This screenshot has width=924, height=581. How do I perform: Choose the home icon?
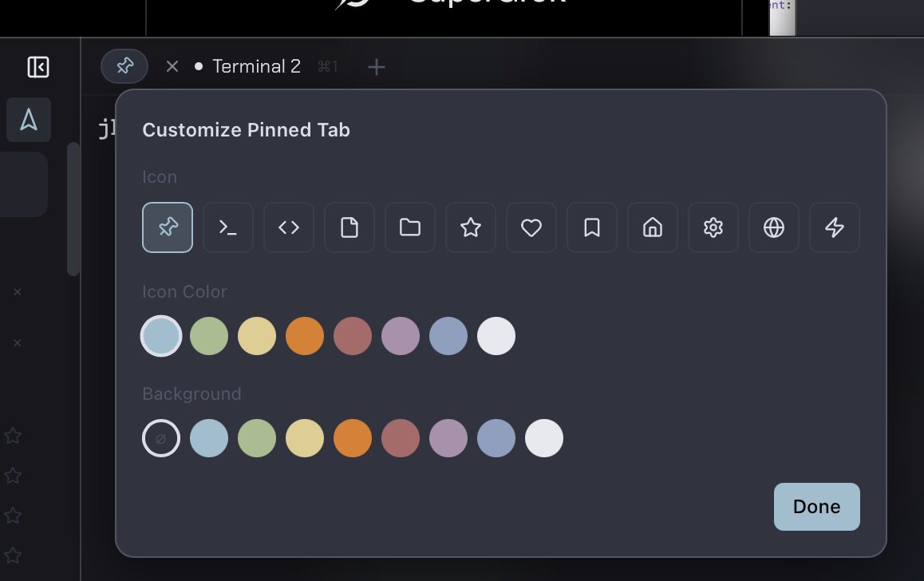click(653, 227)
